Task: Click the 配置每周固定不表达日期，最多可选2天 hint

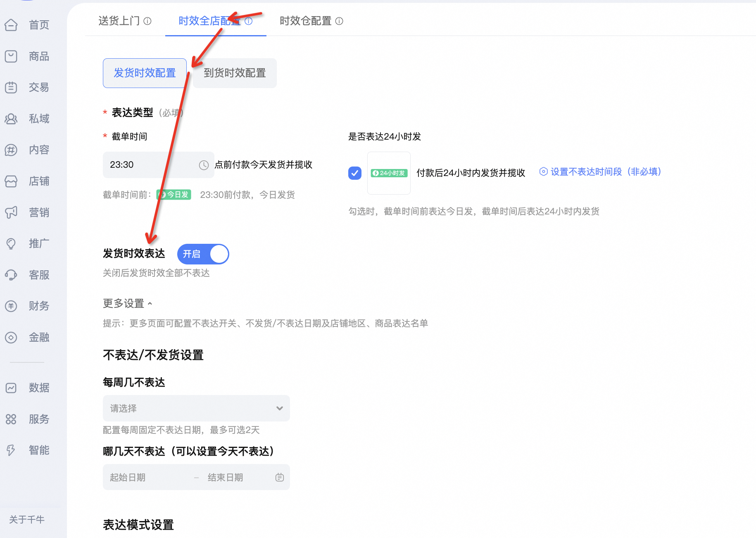Action: [181, 430]
